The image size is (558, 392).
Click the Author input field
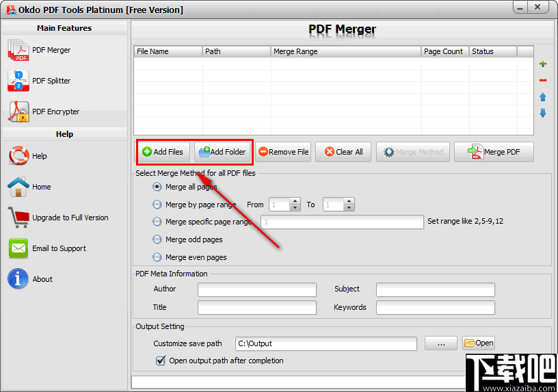click(x=257, y=289)
